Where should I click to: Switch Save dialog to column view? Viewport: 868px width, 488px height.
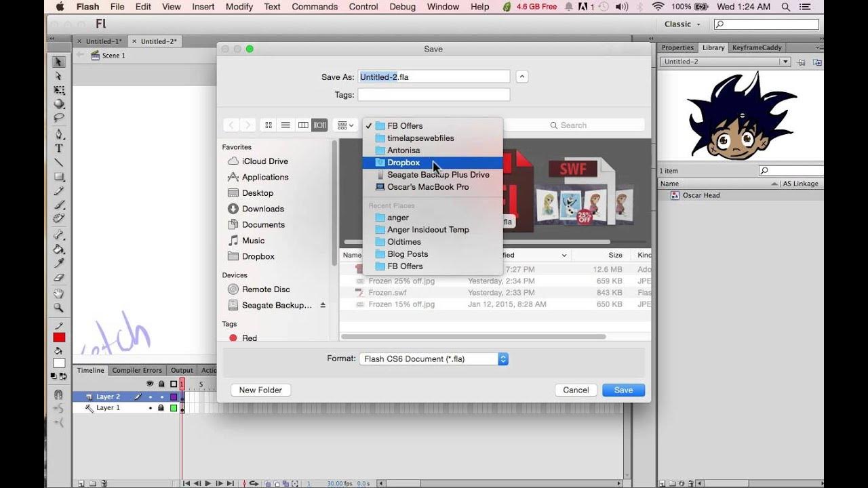[x=303, y=125]
